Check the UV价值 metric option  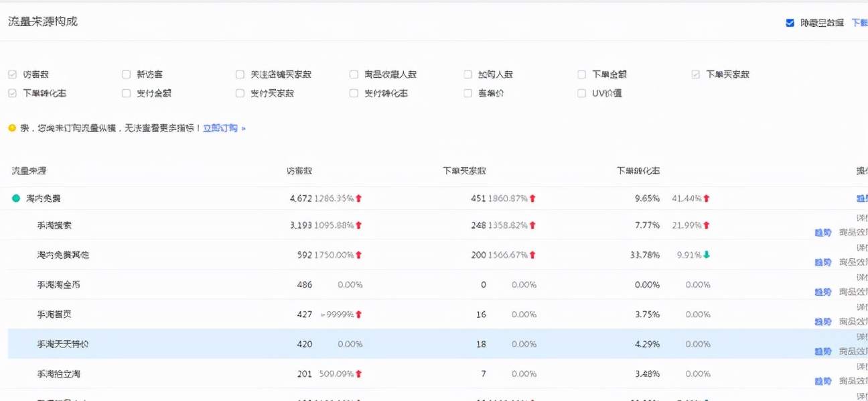coord(581,93)
